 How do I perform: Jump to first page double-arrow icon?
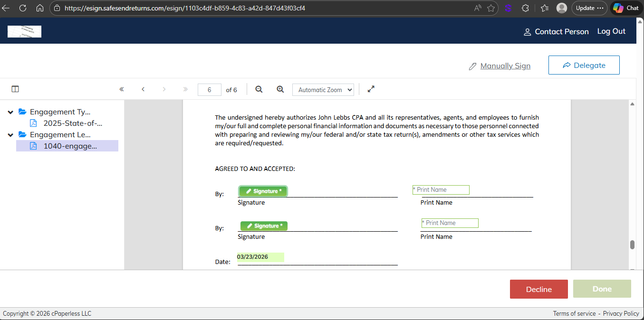point(122,89)
